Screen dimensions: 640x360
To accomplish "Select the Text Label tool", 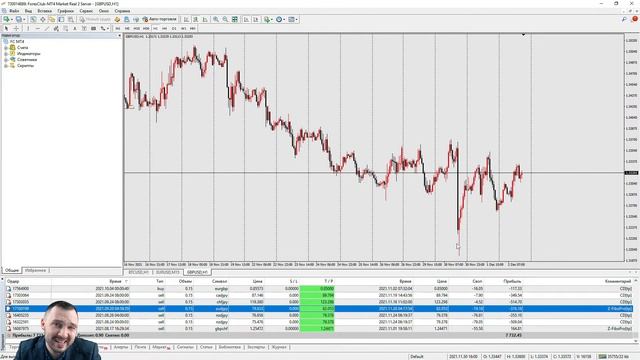I will 84,29.
